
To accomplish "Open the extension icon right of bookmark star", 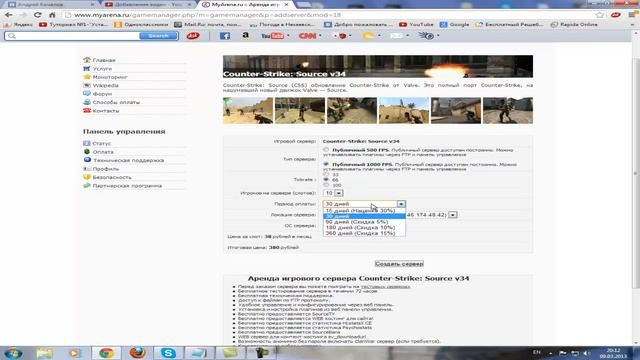I will [x=616, y=15].
